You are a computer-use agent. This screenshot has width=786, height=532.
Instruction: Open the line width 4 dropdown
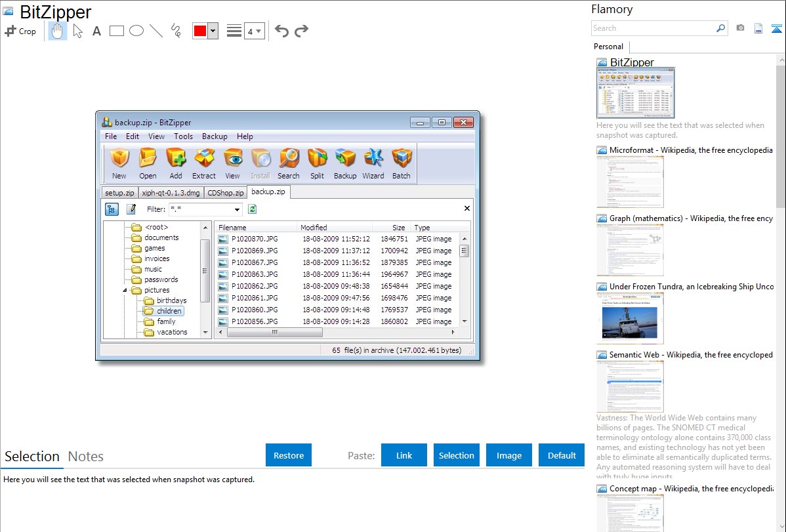tap(254, 31)
